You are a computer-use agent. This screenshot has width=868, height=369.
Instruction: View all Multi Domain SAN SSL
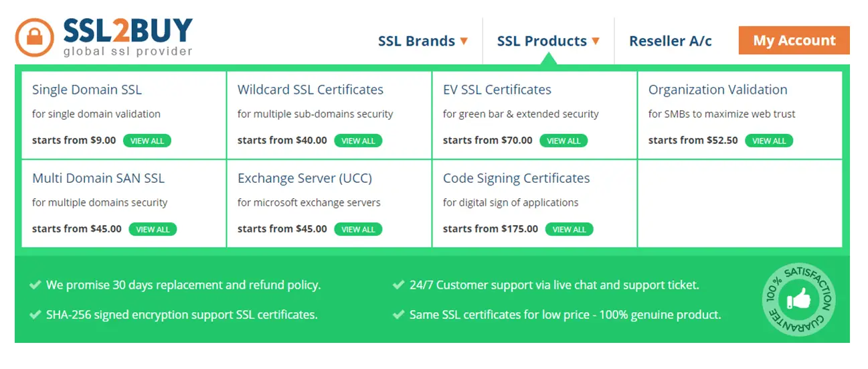coord(153,229)
